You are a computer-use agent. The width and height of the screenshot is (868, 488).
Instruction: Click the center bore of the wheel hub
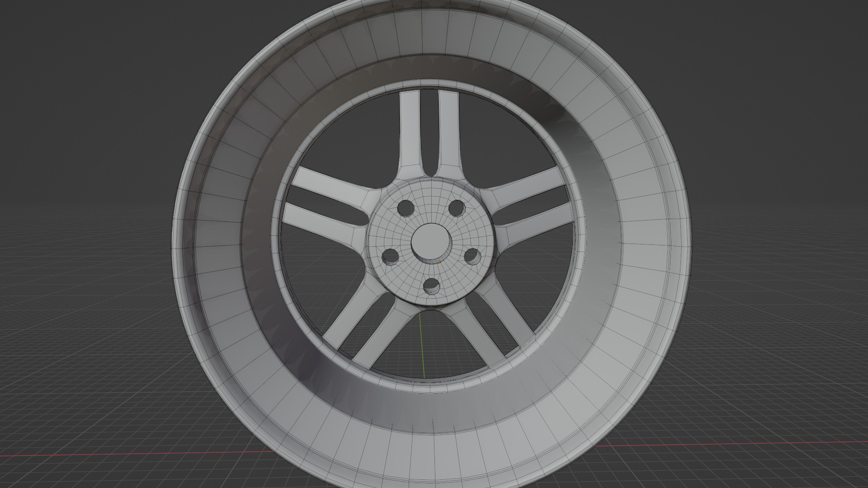[x=430, y=244]
